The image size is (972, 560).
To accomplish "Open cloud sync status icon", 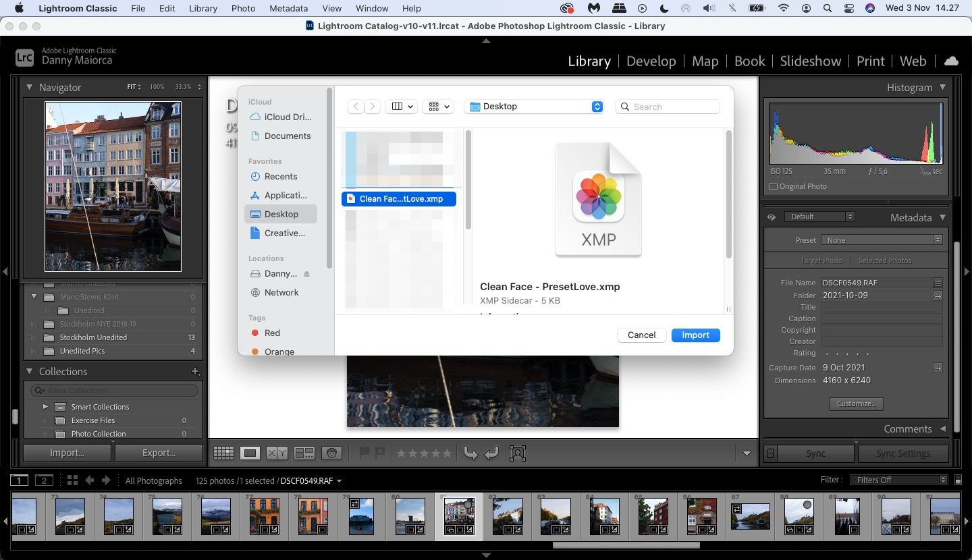I will tap(951, 61).
